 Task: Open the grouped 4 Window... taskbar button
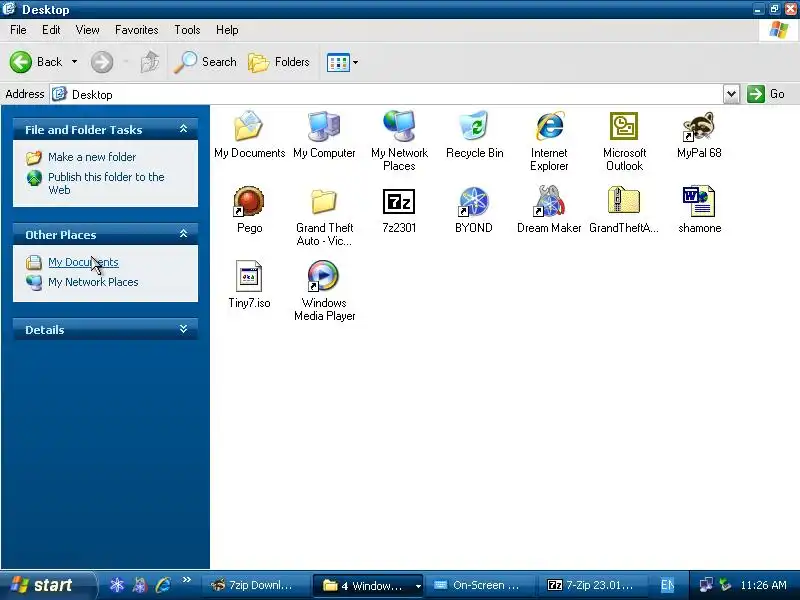pyautogui.click(x=367, y=585)
